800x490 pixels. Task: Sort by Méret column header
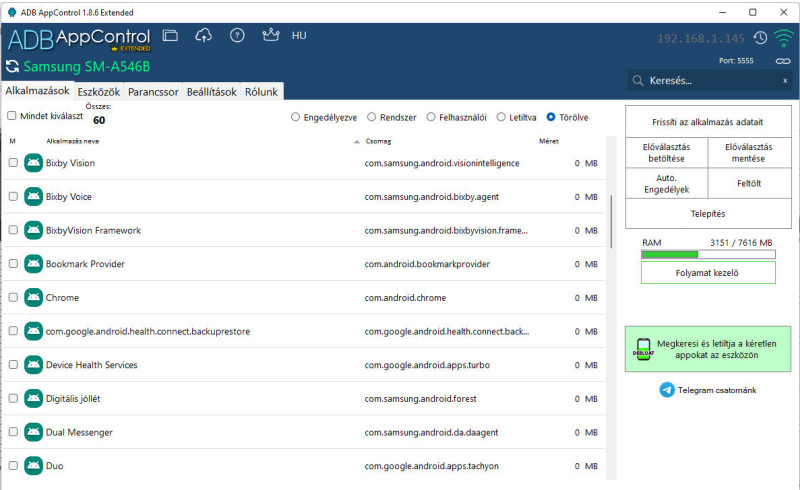549,141
